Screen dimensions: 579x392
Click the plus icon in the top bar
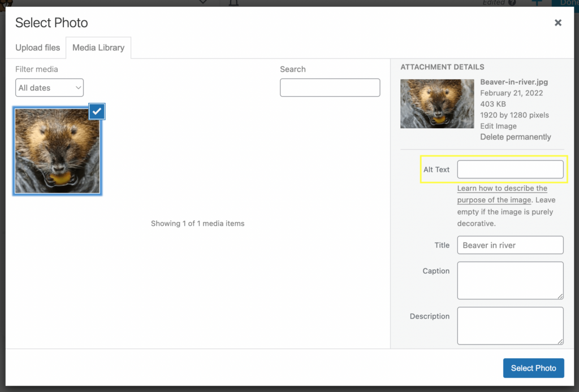(536, 3)
